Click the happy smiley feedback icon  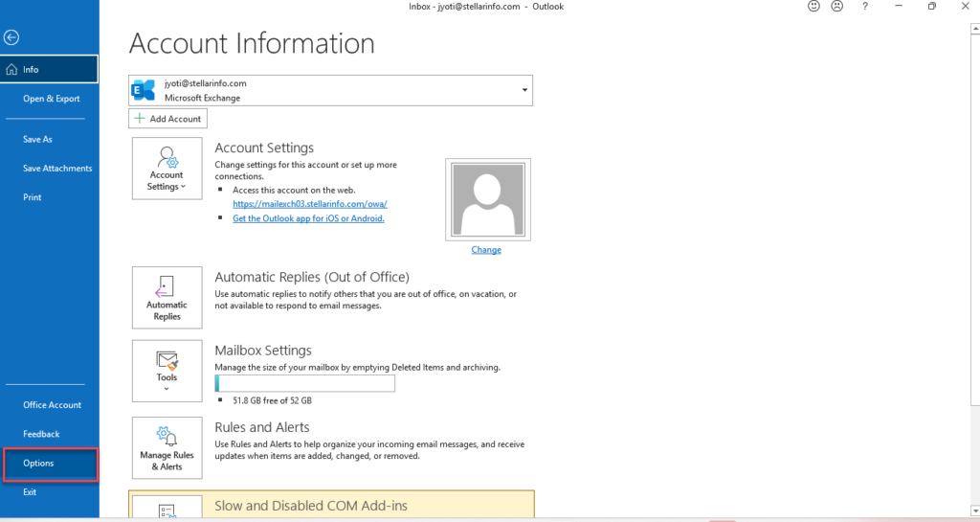814,7
